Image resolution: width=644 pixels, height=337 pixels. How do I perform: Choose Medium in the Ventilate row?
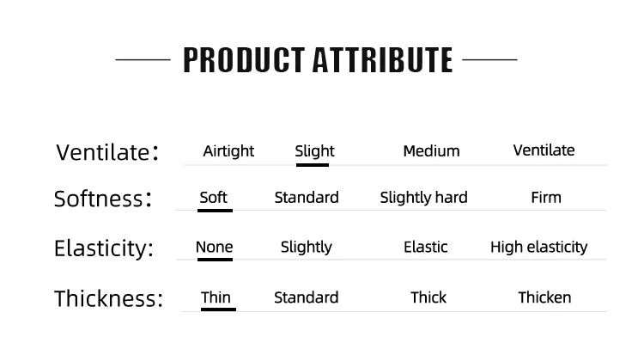point(431,151)
